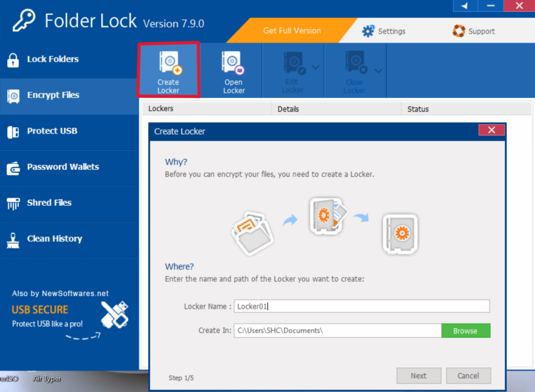The width and height of the screenshot is (535, 392).
Task: Click the Next button in the wizard
Action: pyautogui.click(x=418, y=375)
